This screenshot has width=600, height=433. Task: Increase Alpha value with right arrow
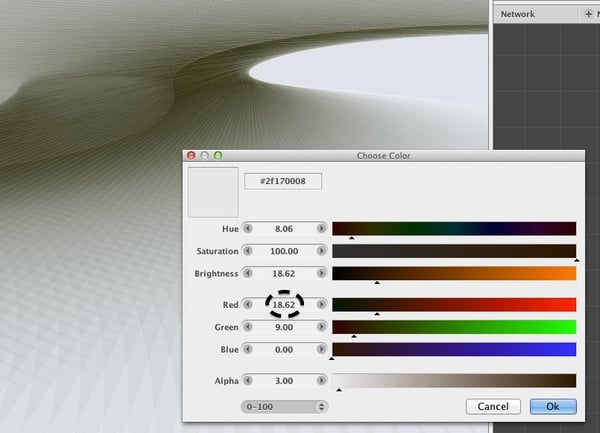click(321, 381)
